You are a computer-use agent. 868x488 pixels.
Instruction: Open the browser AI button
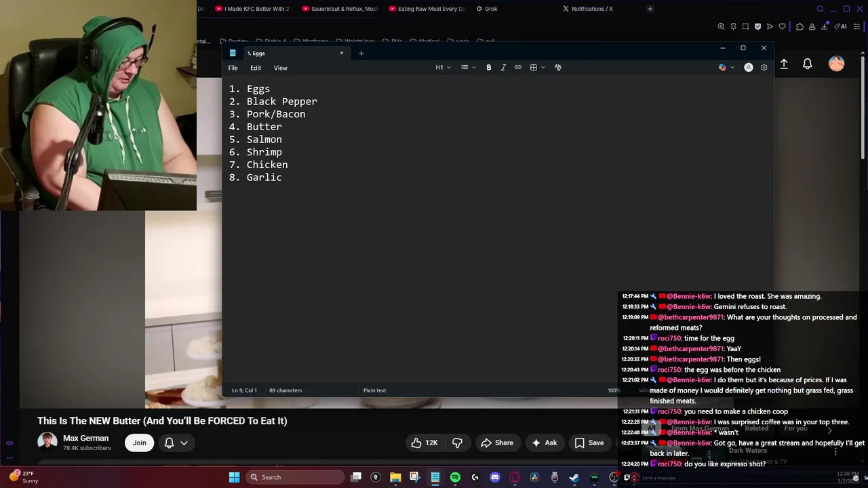coord(841,26)
